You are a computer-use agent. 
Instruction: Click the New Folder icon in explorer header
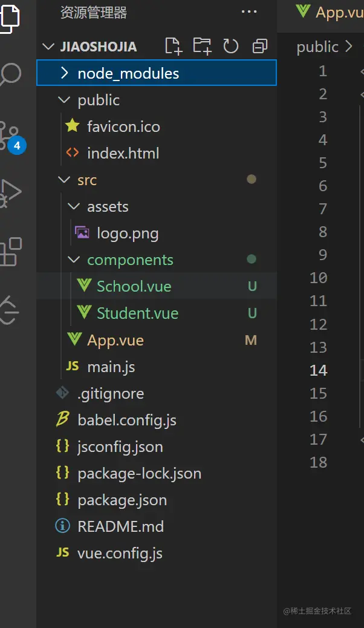click(202, 46)
